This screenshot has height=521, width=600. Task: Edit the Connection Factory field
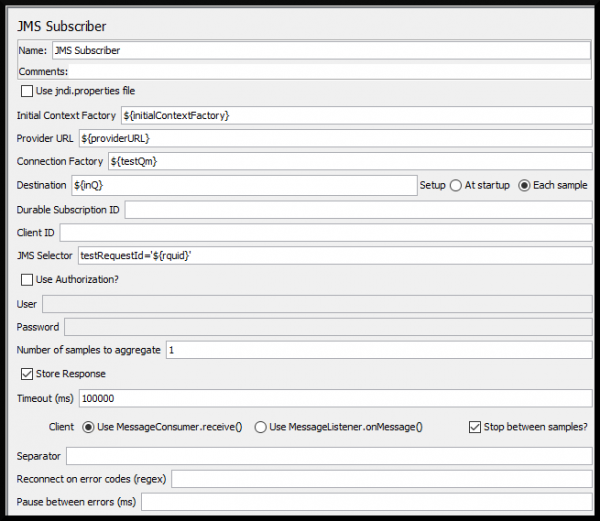(349, 161)
